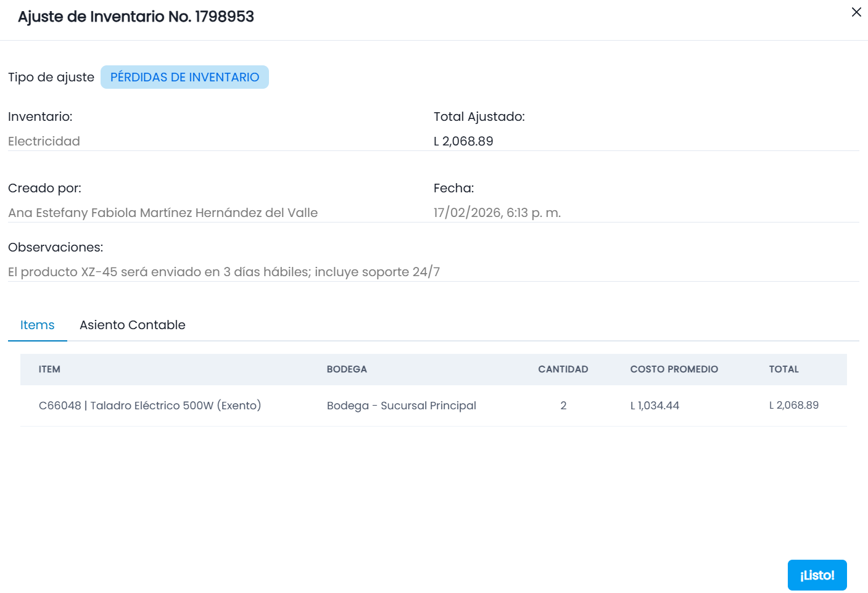This screenshot has height=593, width=868.
Task: Click the TOTAL column header
Action: (x=783, y=369)
